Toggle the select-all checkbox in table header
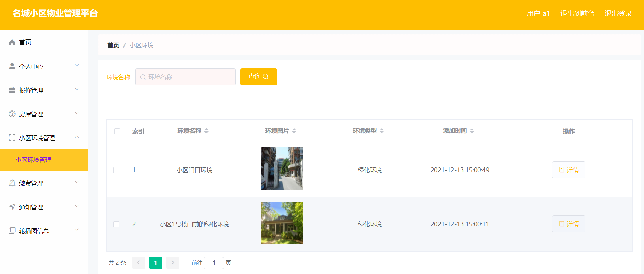 (x=117, y=131)
